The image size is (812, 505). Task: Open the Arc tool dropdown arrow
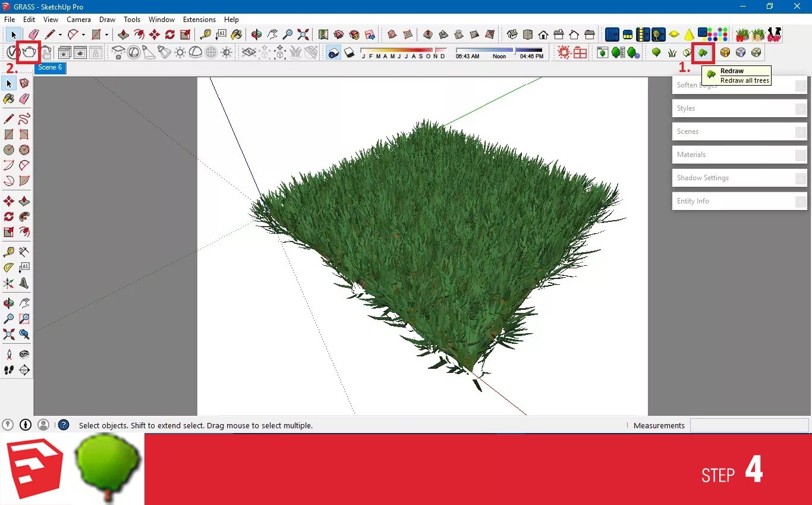coord(83,34)
